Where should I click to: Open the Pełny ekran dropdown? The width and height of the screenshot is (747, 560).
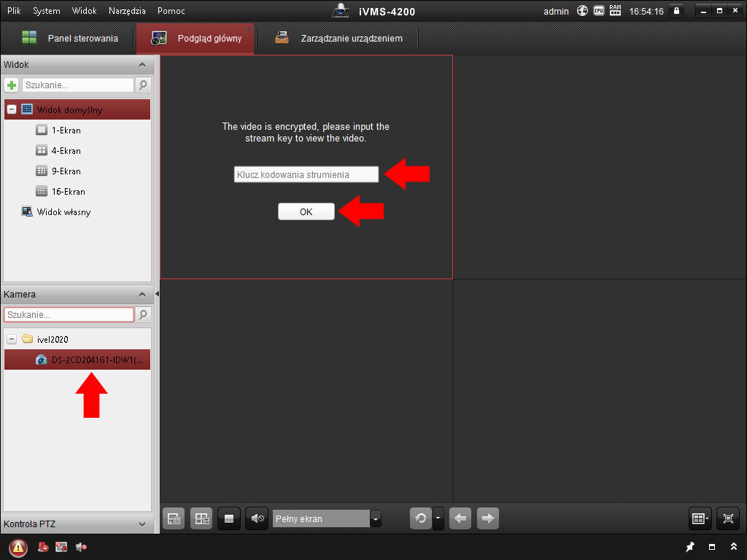click(376, 519)
